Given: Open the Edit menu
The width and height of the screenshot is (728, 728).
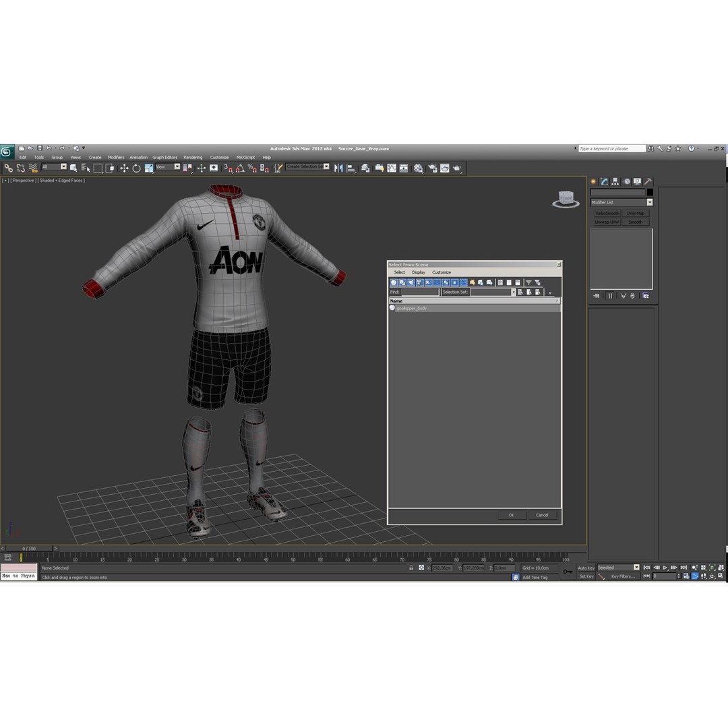Looking at the screenshot, I should pos(23,157).
